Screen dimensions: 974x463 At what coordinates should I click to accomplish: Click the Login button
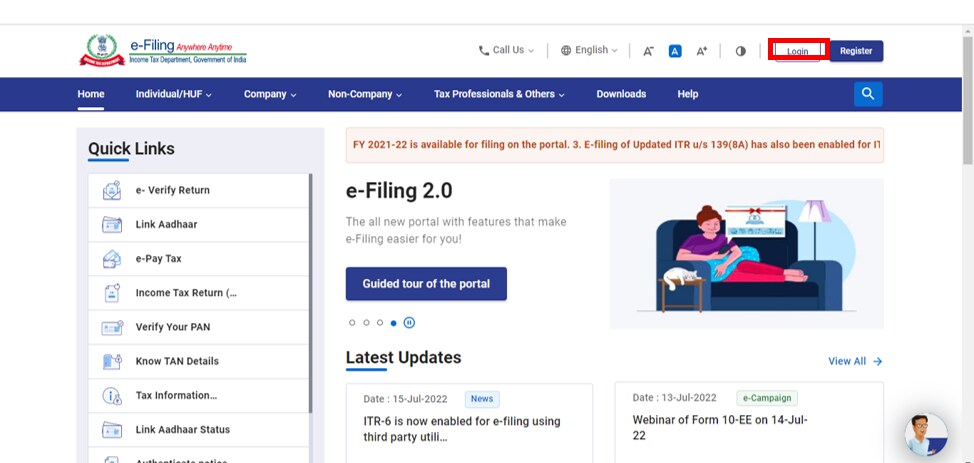[797, 51]
